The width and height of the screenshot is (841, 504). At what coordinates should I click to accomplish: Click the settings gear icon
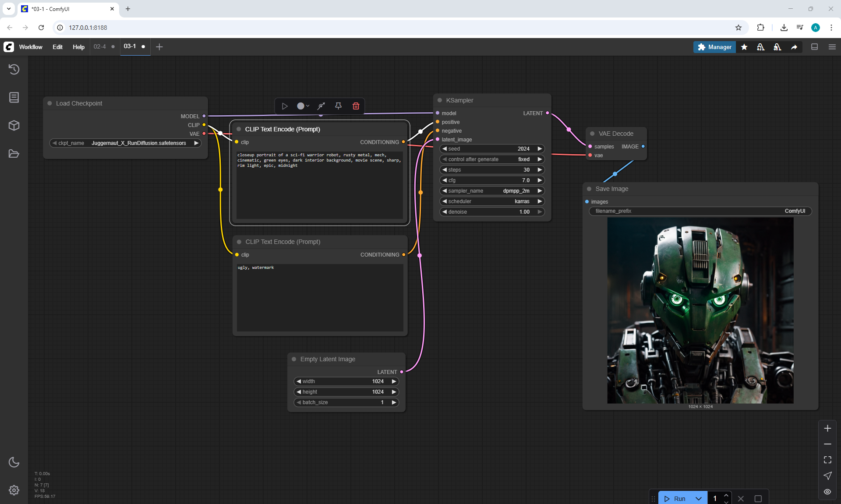click(x=14, y=490)
